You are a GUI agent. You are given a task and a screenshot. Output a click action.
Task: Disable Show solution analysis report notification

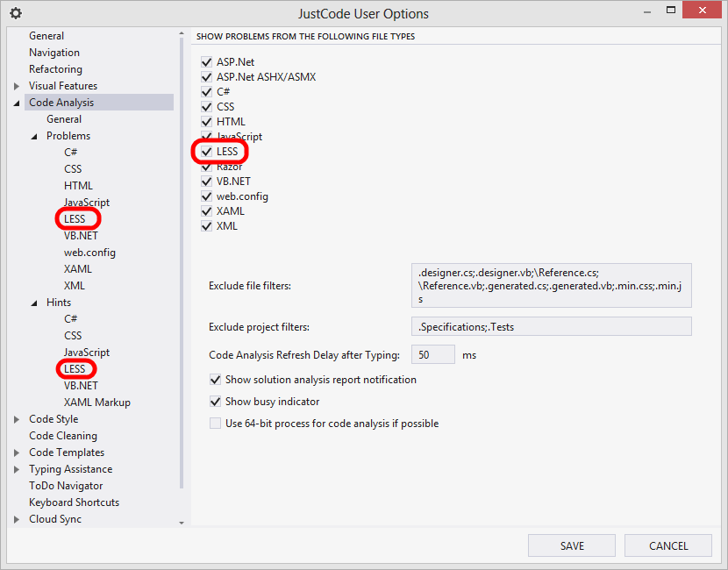click(215, 380)
